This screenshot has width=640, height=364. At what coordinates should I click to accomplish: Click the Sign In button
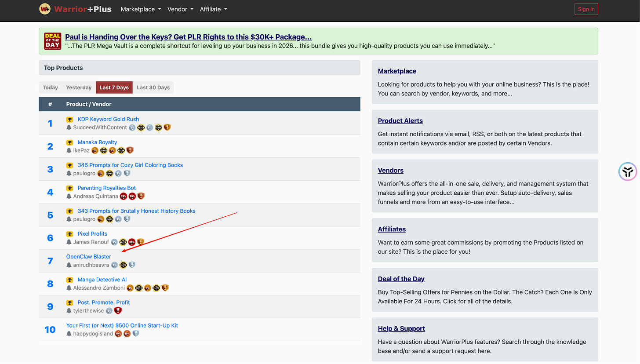pyautogui.click(x=586, y=9)
